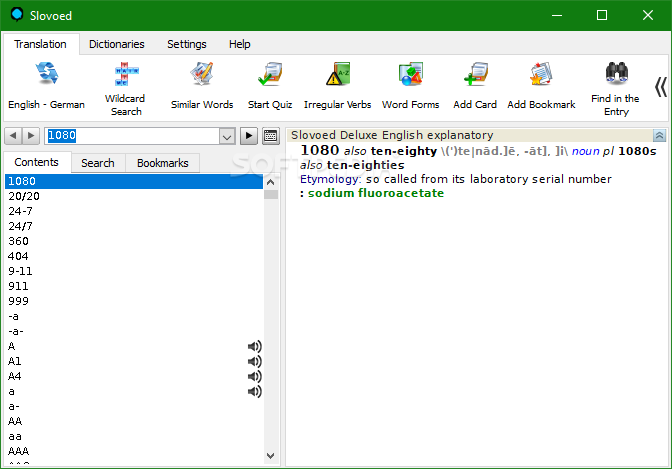Viewport: 672px width, 469px height.
Task: Open the on-screen keyboard
Action: [x=271, y=136]
